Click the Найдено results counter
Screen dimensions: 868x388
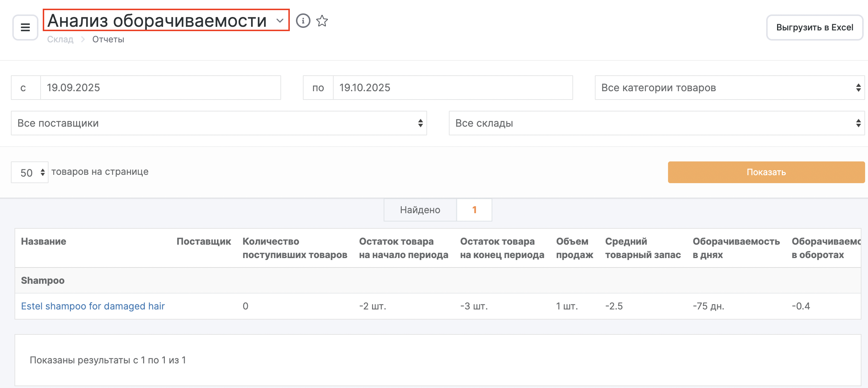[x=437, y=210]
